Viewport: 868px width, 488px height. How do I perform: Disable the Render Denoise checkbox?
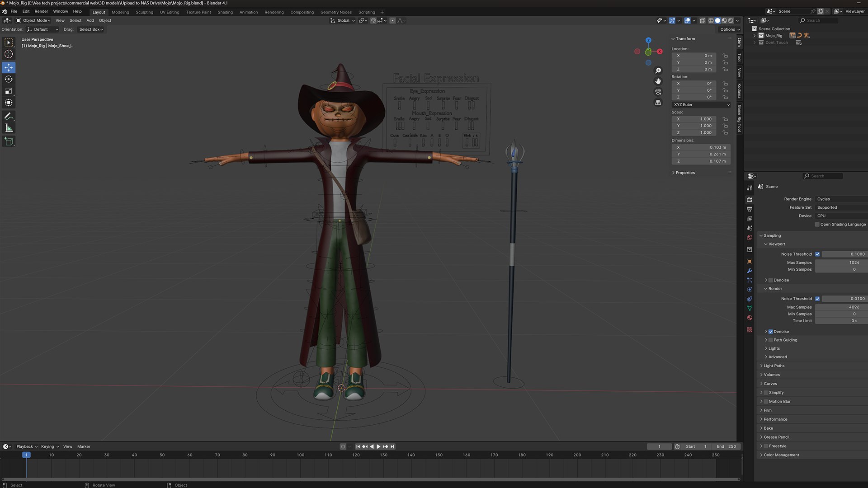pos(771,332)
